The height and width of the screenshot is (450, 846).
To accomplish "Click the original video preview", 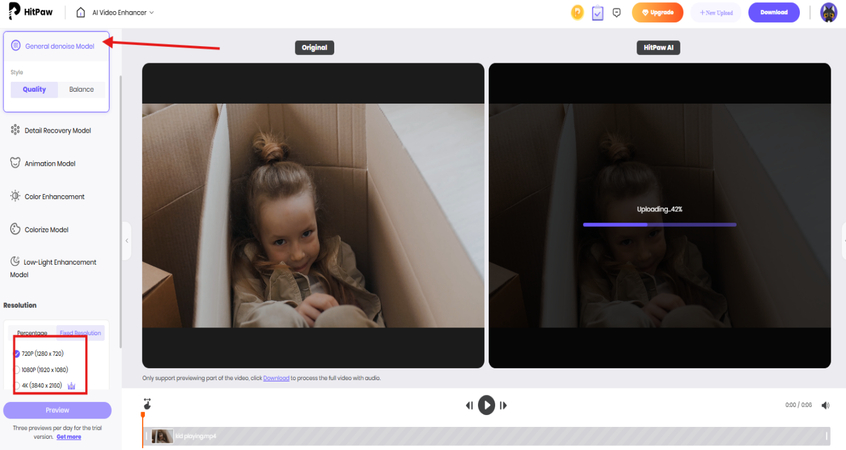I will click(x=313, y=215).
